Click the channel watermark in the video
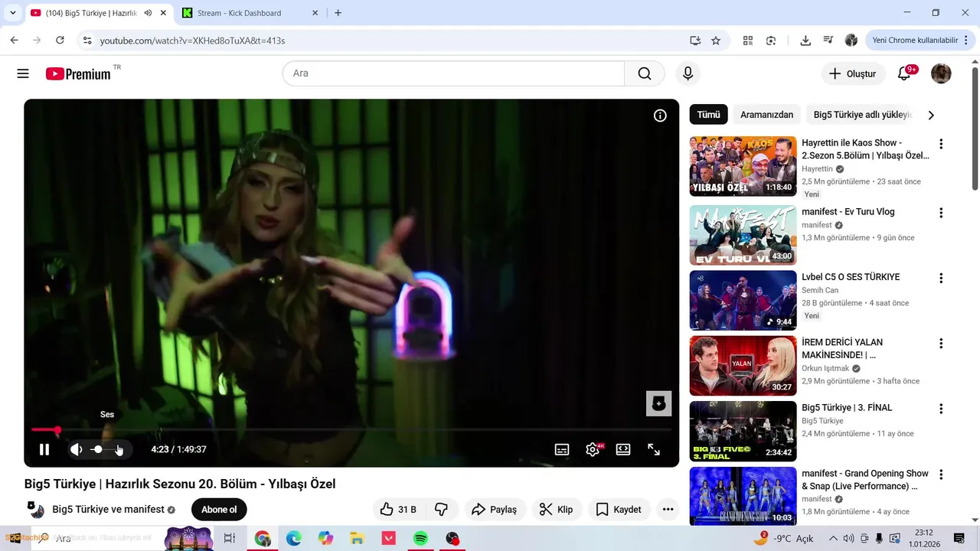The width and height of the screenshot is (980, 551). pos(658,403)
